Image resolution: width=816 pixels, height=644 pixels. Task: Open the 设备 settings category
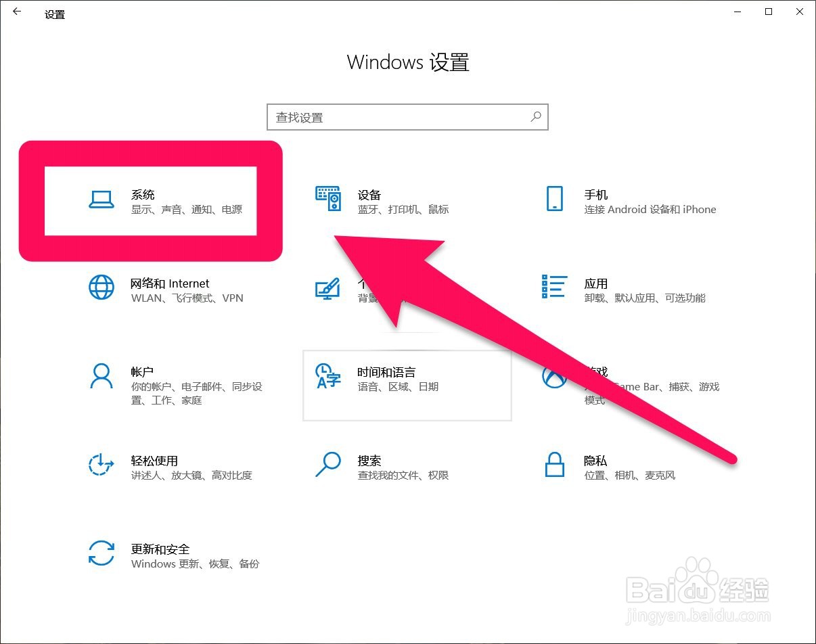[407, 201]
